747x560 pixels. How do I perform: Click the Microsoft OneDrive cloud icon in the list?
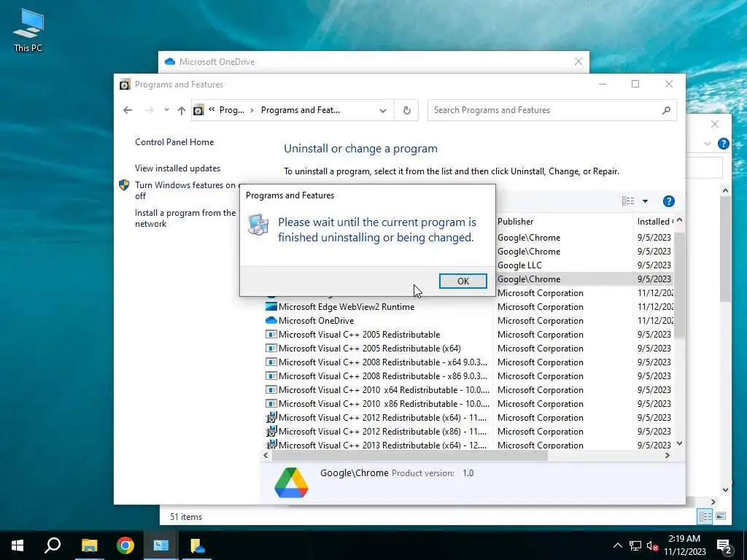point(271,321)
